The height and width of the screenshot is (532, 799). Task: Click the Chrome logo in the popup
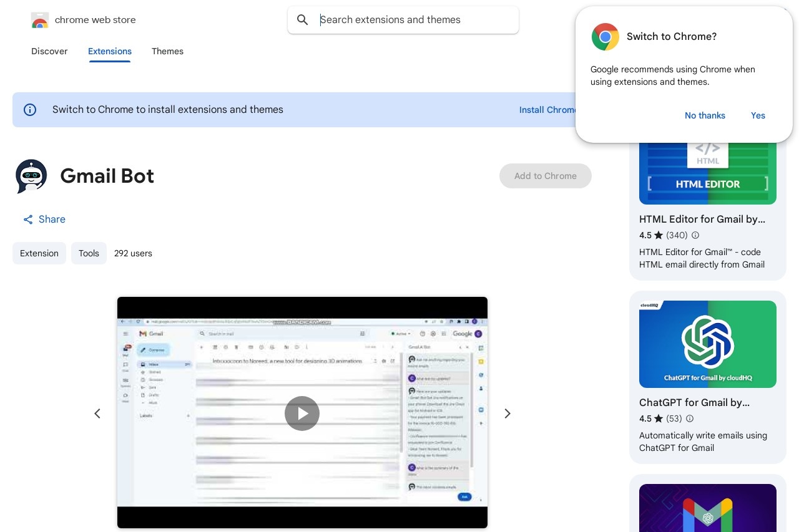605,37
